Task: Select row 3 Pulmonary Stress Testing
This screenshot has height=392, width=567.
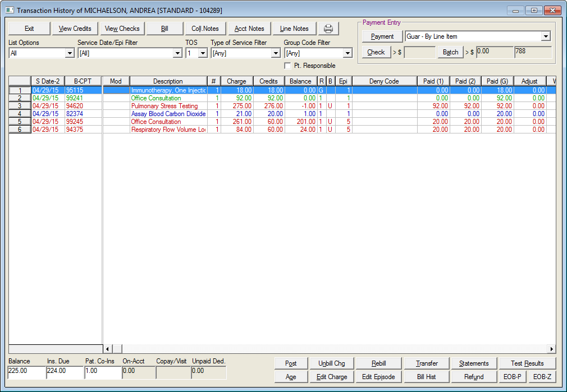Action: pos(164,106)
